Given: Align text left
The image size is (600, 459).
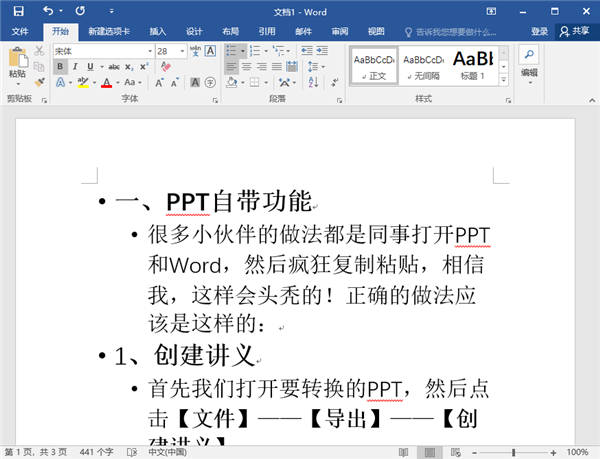Looking at the screenshot, I should point(231,67).
